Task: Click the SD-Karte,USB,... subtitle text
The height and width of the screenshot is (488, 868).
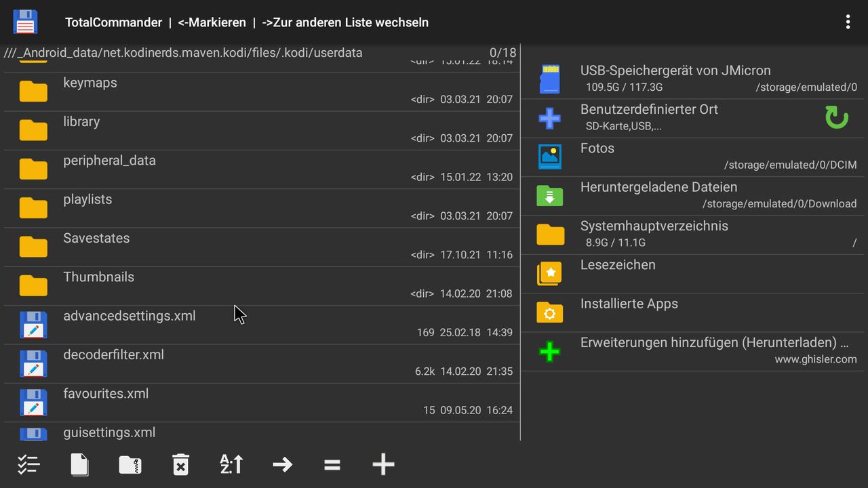Action: (x=623, y=126)
